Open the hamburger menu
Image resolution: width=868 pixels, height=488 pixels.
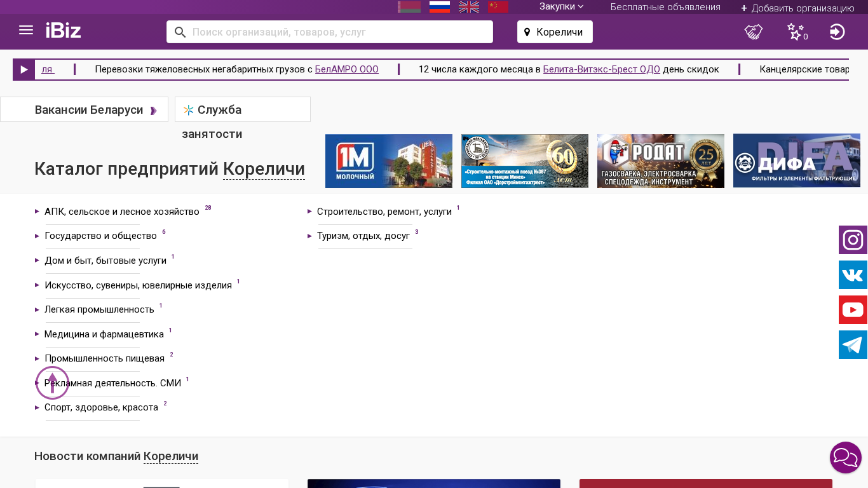(26, 30)
